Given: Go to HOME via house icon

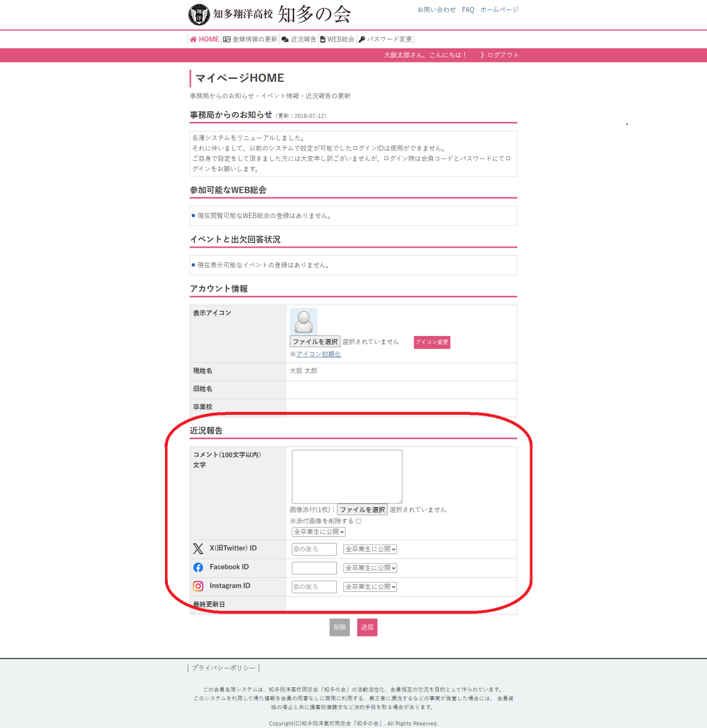Looking at the screenshot, I should 193,39.
